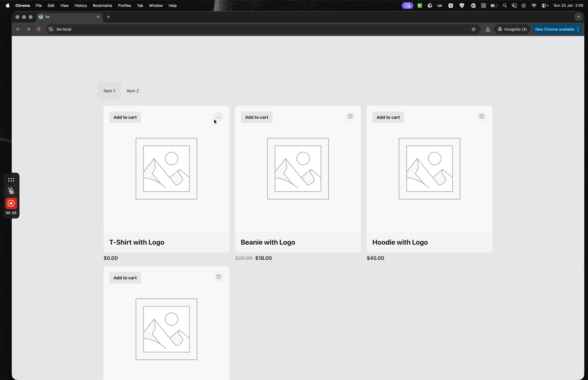Open T-Shirt with Logo product title
Viewport: 588px width, 380px height.
coord(137,242)
